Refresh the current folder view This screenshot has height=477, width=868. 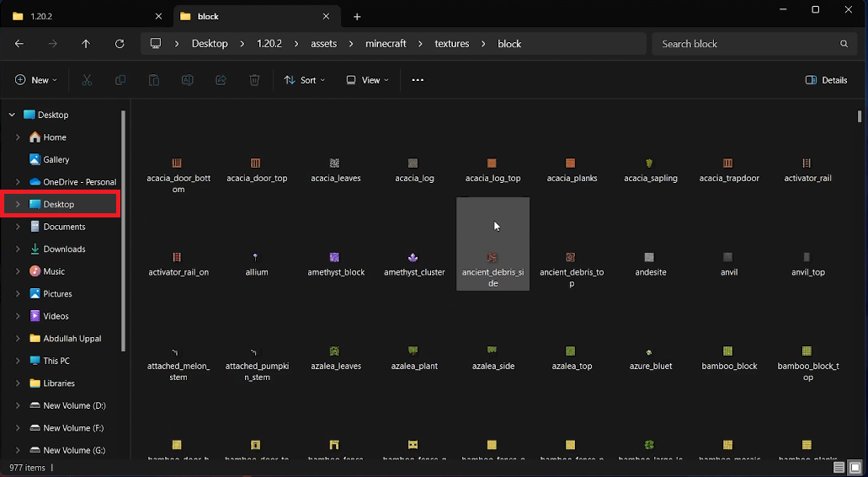click(120, 44)
